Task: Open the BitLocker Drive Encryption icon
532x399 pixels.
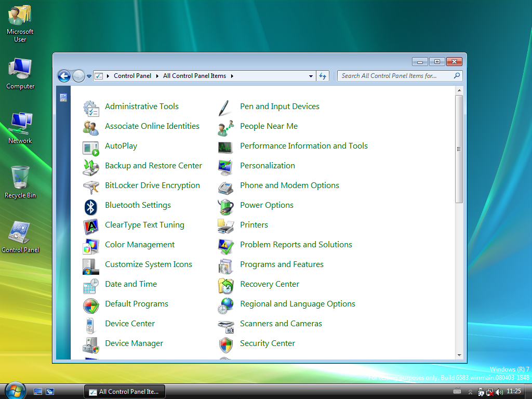Action: (91, 187)
